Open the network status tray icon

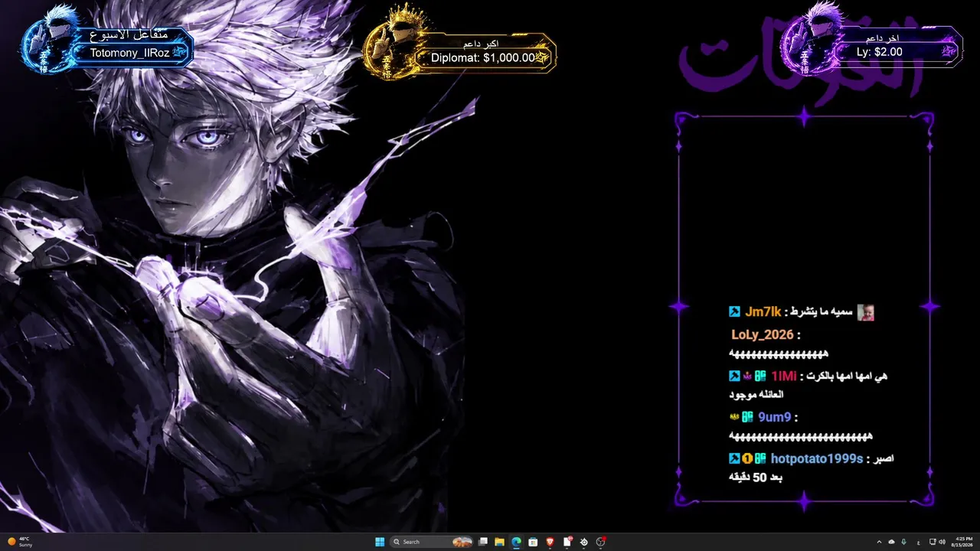pos(933,542)
